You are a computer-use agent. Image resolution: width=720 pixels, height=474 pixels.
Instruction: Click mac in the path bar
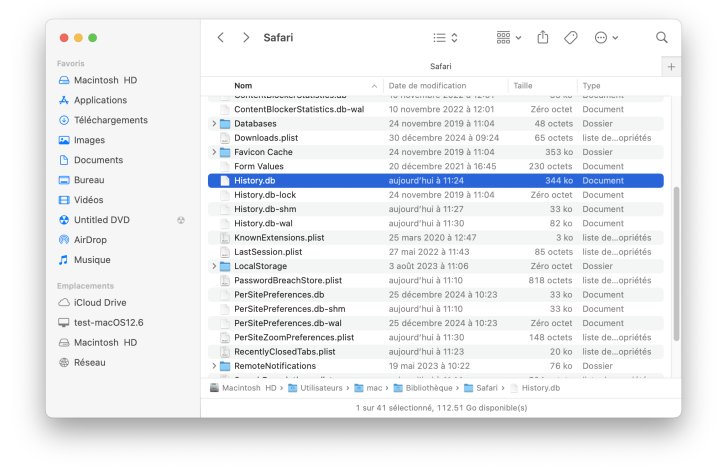(368, 388)
